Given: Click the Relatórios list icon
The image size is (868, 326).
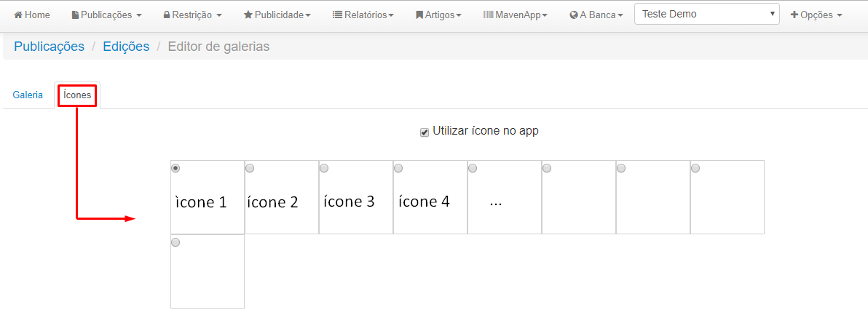Looking at the screenshot, I should (337, 15).
